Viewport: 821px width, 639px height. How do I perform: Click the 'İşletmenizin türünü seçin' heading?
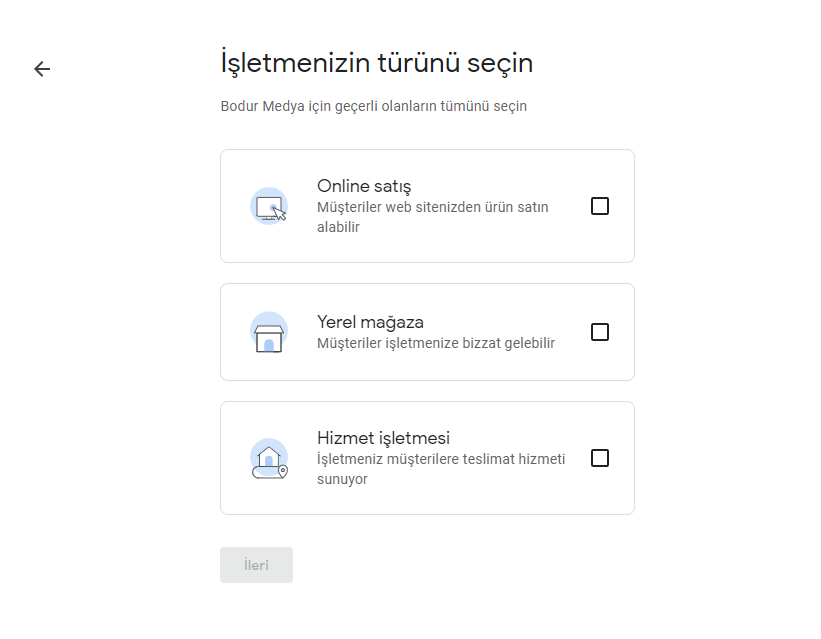376,63
